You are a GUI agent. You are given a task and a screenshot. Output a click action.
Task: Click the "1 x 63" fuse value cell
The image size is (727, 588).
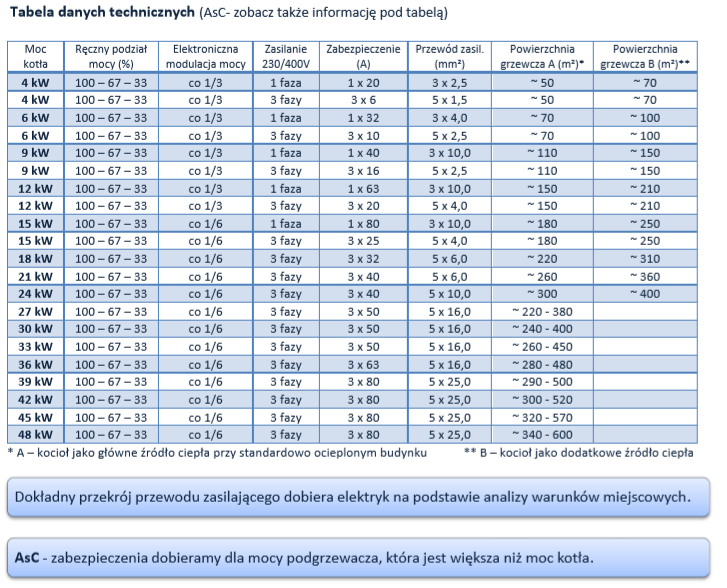coord(363,188)
